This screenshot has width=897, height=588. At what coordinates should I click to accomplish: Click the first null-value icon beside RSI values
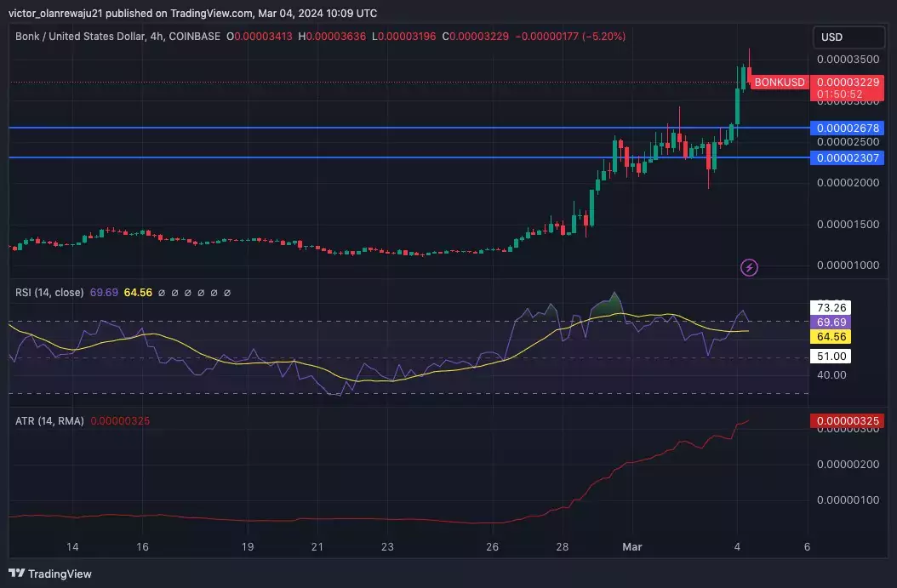[x=162, y=293]
